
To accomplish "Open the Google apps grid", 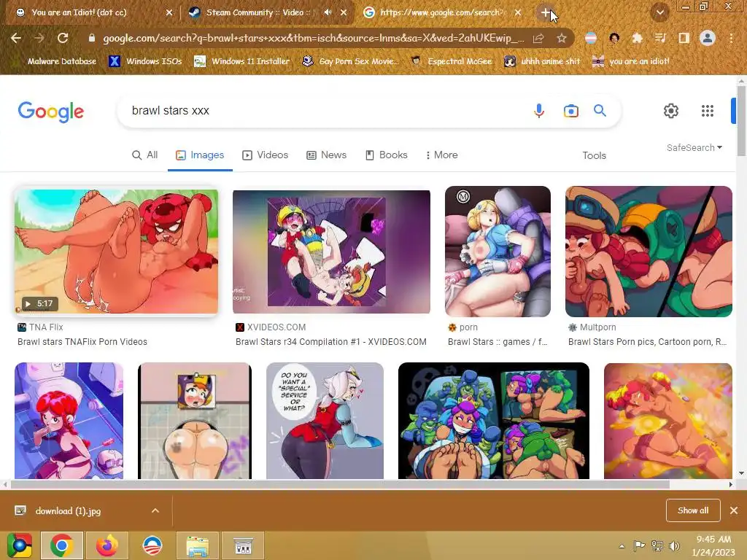I will pyautogui.click(x=708, y=111).
